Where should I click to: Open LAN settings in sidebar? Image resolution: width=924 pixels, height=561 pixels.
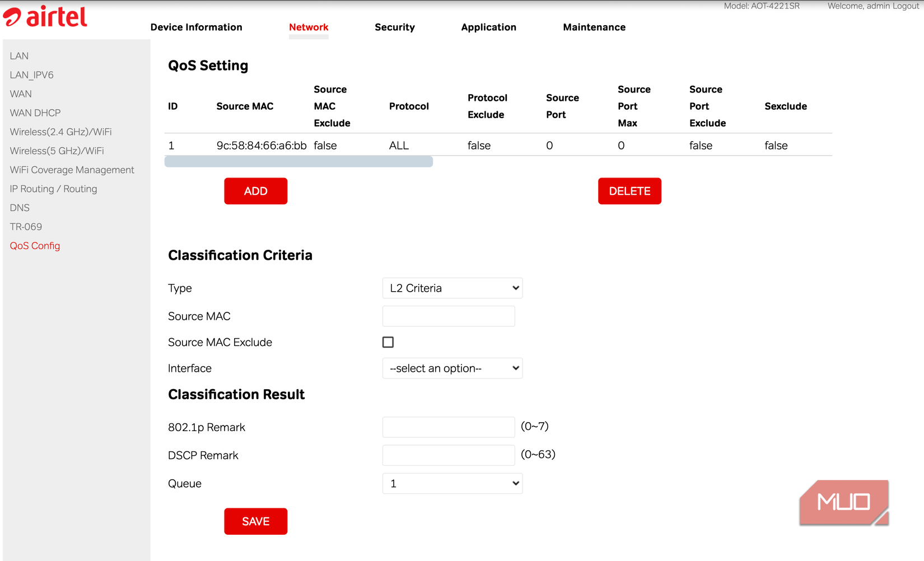pyautogui.click(x=19, y=56)
